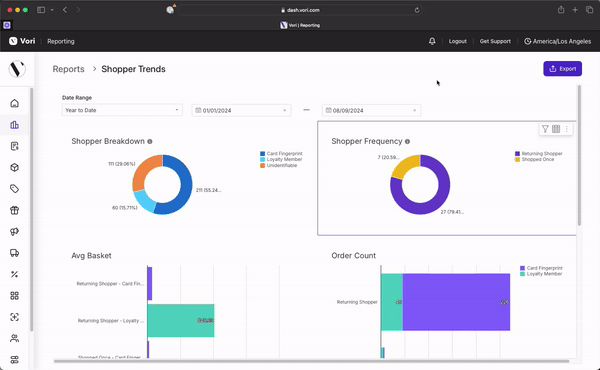The width and height of the screenshot is (600, 370).
Task: Open the percent discounts sidebar icon
Action: pyautogui.click(x=15, y=274)
